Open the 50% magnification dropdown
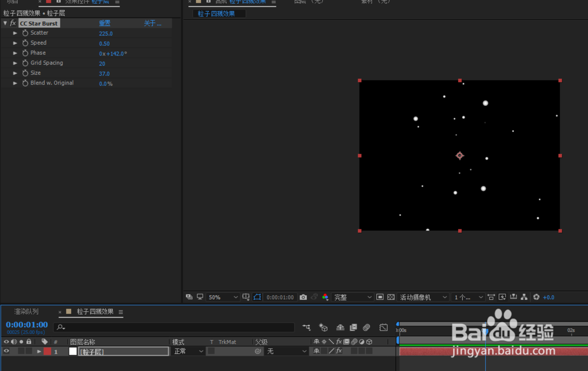Viewport: 588px width, 371px height. (223, 297)
